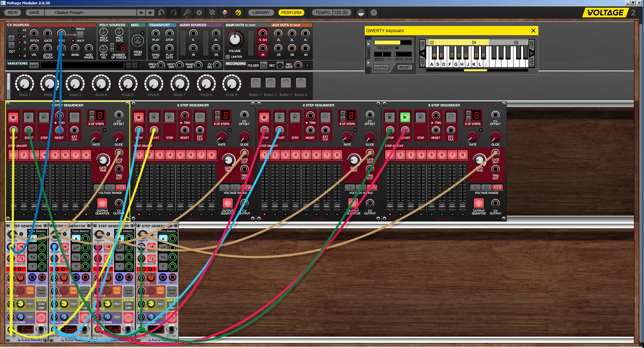The height and width of the screenshot is (348, 644).
Task: Click Reset to Starting button on fourth Step Generator
Action: (152, 247)
